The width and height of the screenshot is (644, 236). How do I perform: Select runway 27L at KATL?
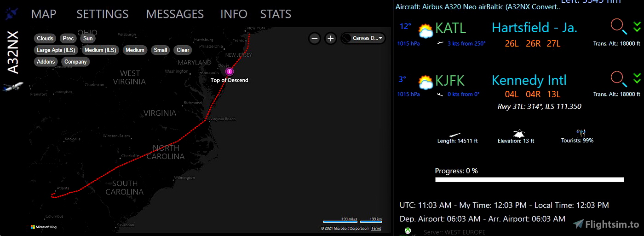pyautogui.click(x=553, y=44)
